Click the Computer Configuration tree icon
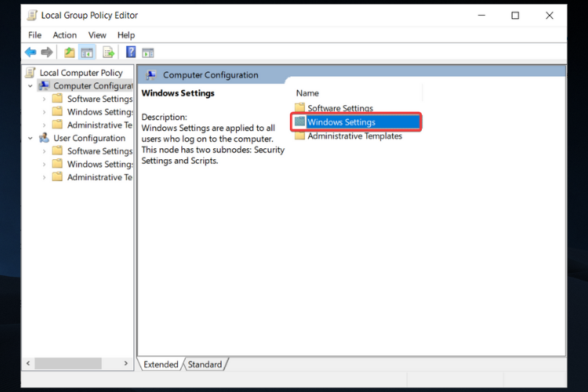Image resolution: width=588 pixels, height=392 pixels. (44, 85)
